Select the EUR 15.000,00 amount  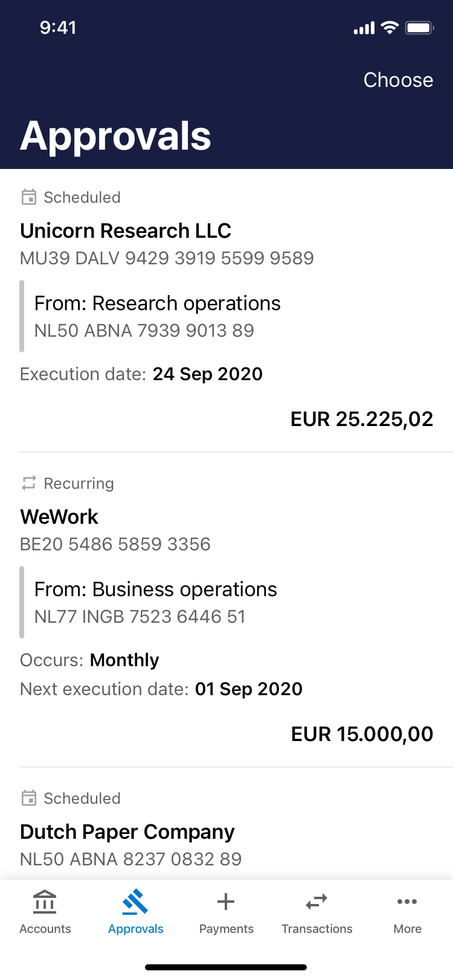coord(362,734)
